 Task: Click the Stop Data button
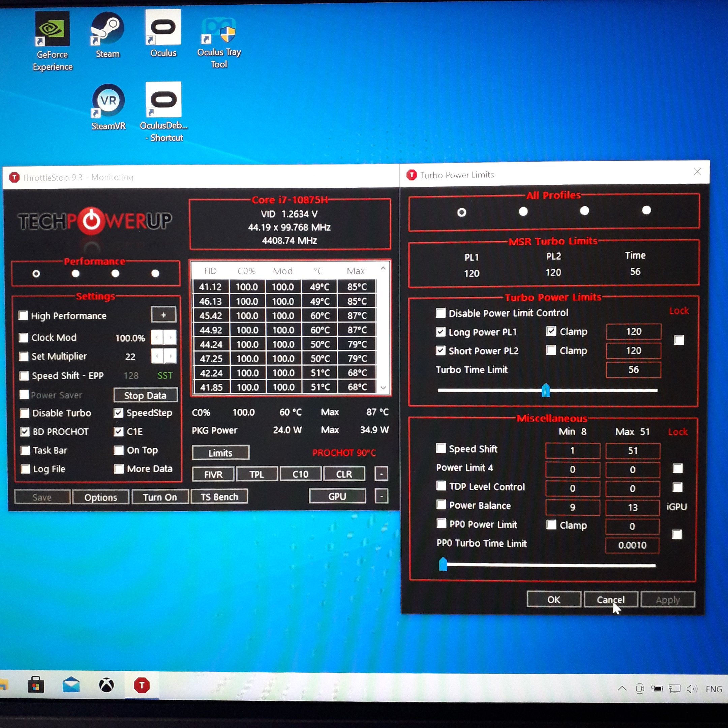(145, 395)
